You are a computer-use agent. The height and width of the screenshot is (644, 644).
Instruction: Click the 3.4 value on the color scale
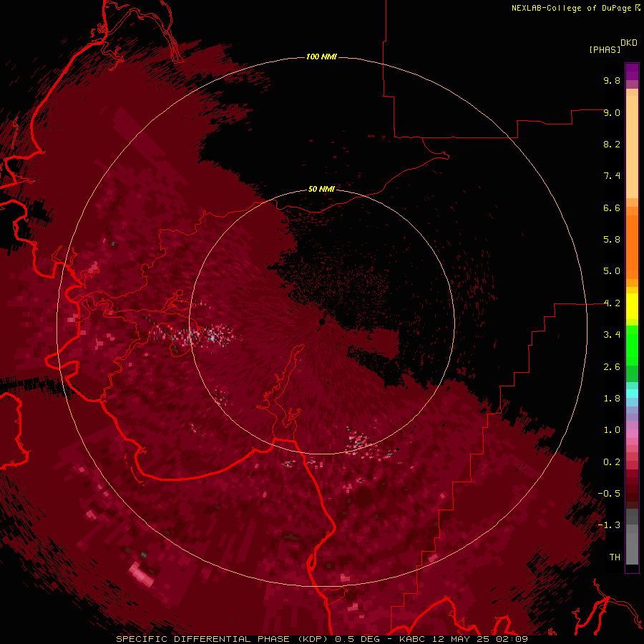point(612,335)
